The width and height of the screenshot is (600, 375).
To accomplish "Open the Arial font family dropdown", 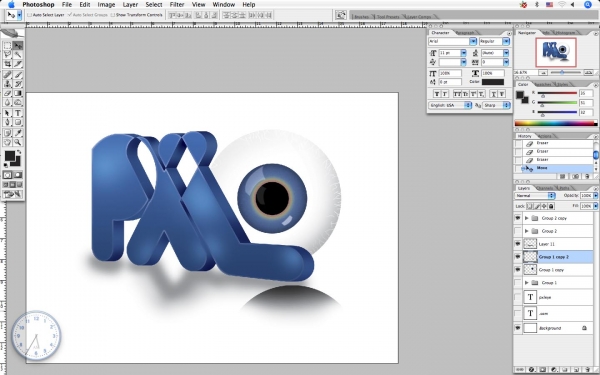I will pyautogui.click(x=473, y=41).
